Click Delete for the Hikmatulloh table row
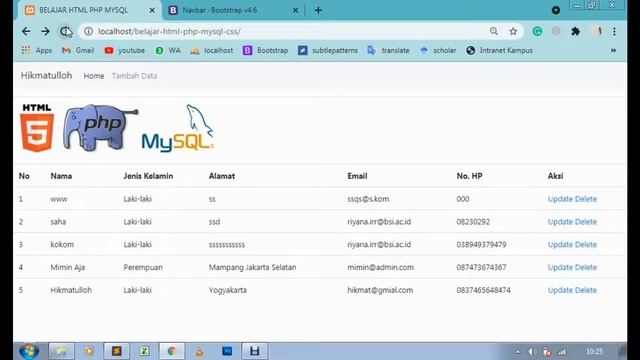 pyautogui.click(x=586, y=290)
